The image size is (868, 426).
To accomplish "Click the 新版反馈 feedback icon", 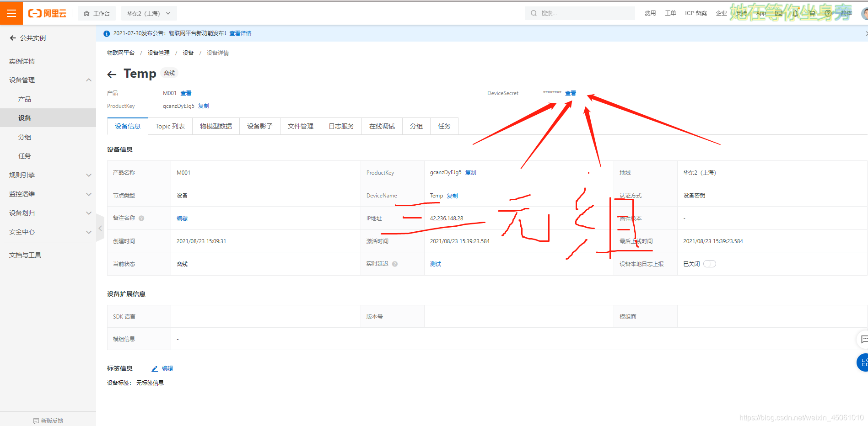I will 37,421.
